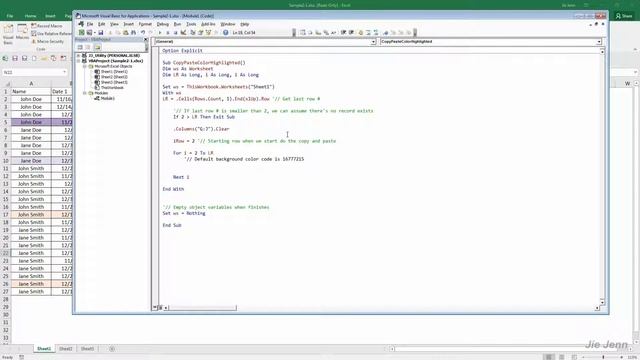
Task: Select Page Break Preview in Excel status bar
Action: (574, 357)
